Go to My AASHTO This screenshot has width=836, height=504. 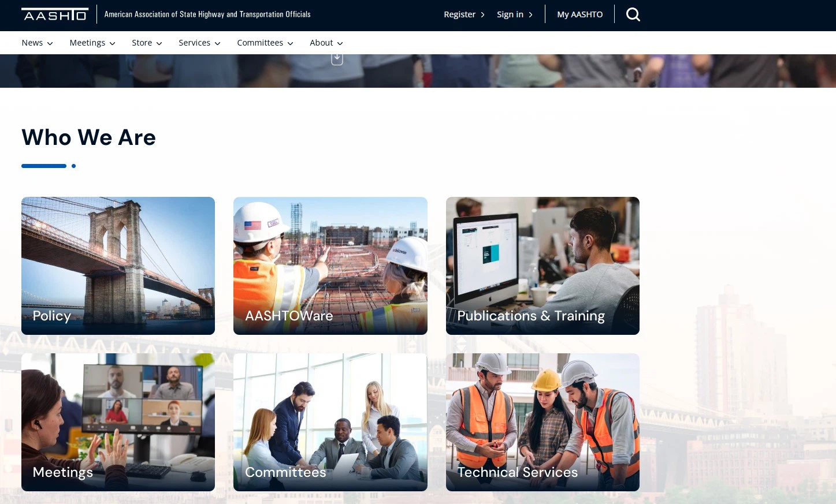point(579,14)
